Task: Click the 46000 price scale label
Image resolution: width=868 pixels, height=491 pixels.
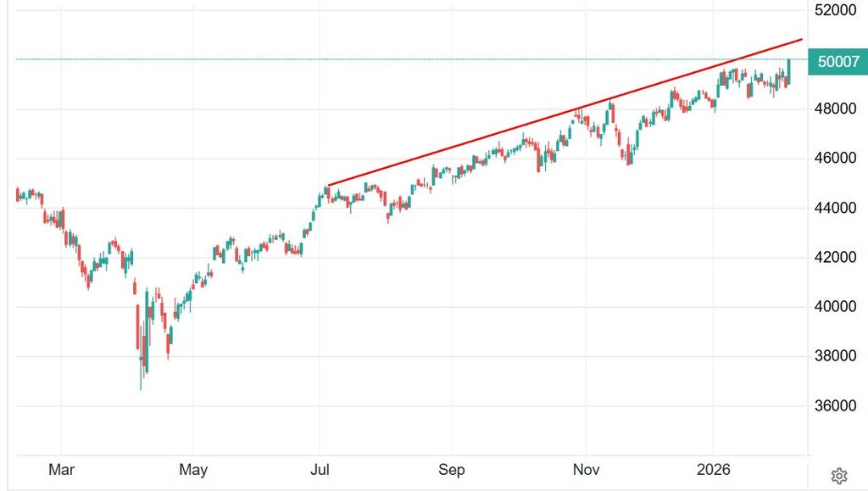Action: 837,158
